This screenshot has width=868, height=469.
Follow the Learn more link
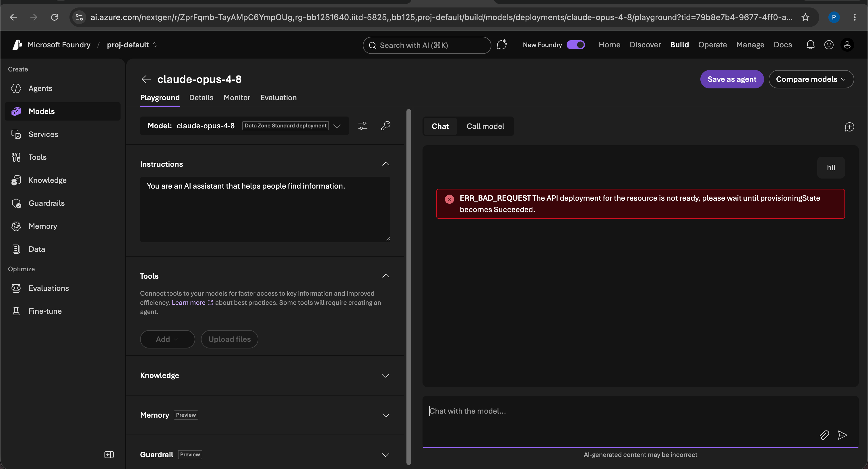click(188, 303)
